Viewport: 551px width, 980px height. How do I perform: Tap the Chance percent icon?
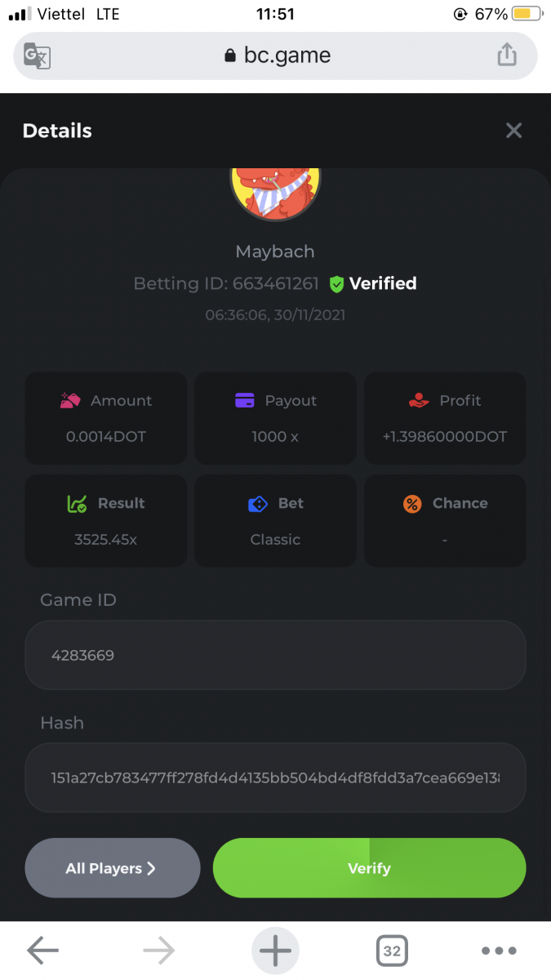412,504
